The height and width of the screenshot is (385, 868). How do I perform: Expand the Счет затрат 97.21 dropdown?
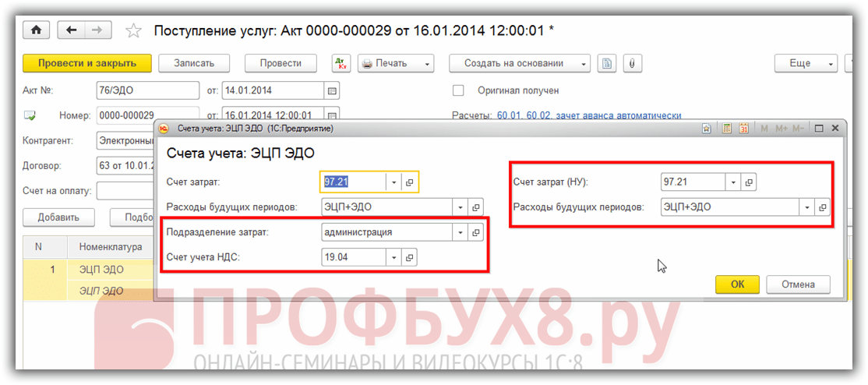(x=394, y=182)
